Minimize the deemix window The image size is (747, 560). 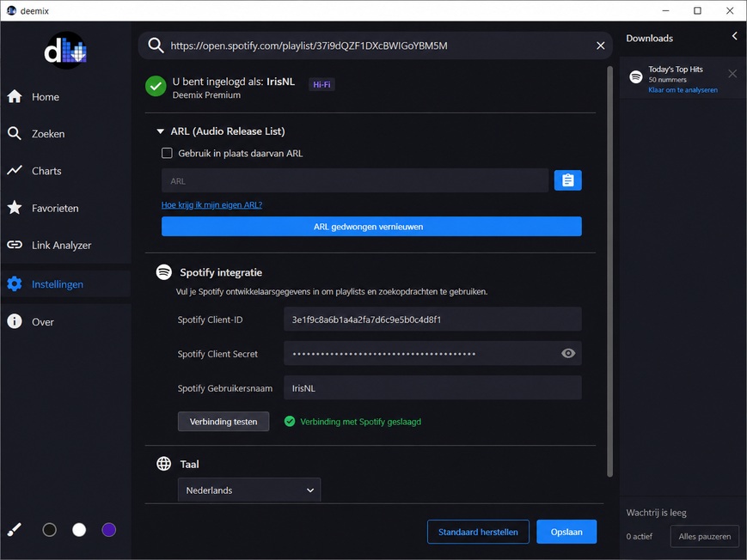coord(665,10)
